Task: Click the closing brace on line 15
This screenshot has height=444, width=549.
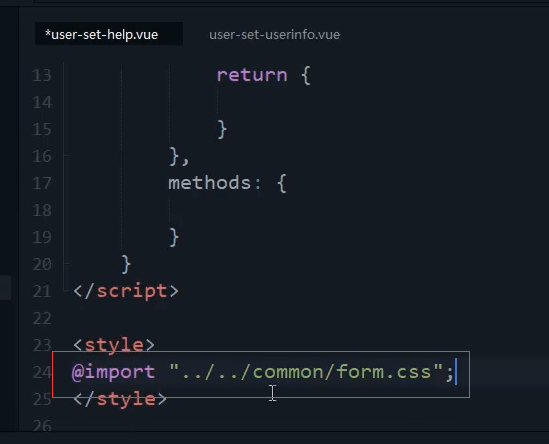Action: click(x=222, y=129)
